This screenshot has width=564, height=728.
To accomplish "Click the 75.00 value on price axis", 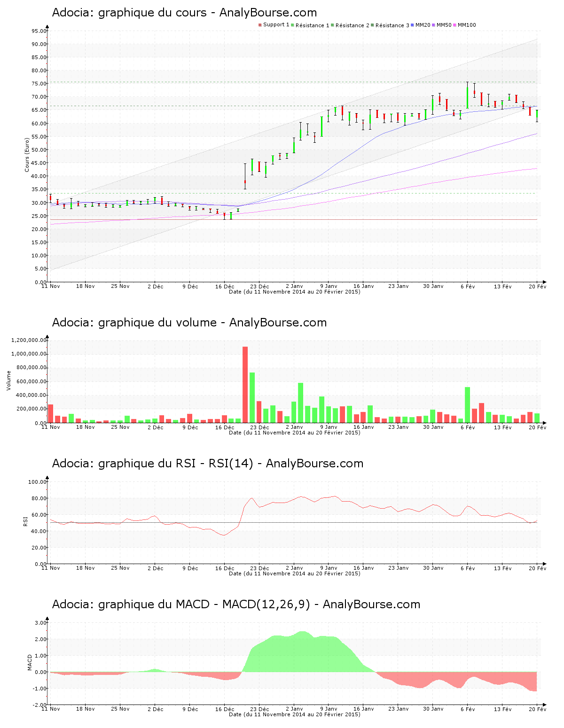I will (x=39, y=84).
